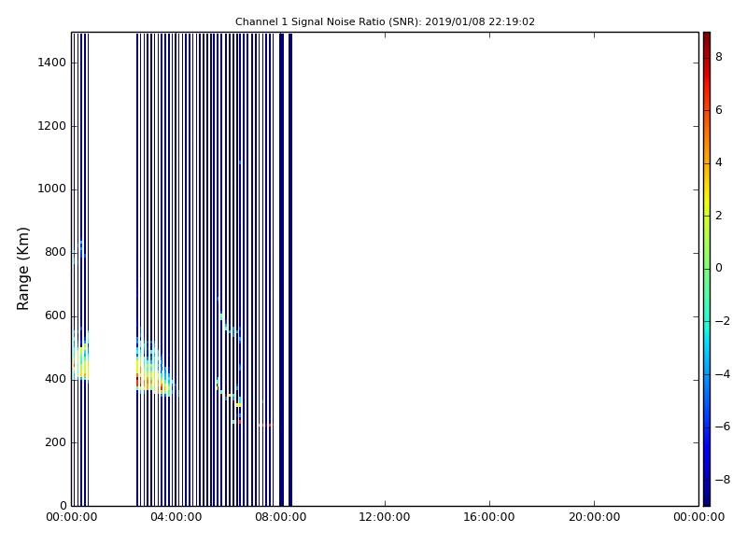Click the colorbar label 0
This screenshot has height=560, width=747.
coord(719,268)
